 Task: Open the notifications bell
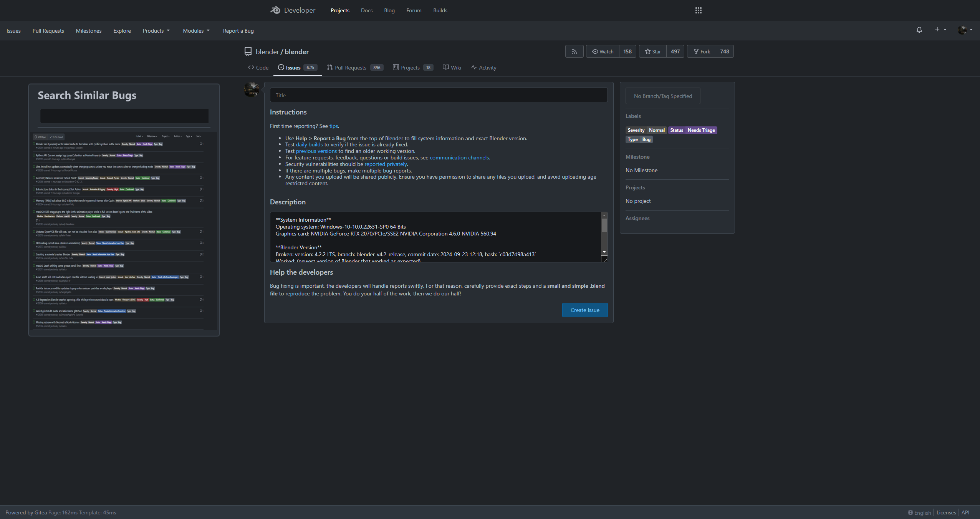click(x=919, y=30)
